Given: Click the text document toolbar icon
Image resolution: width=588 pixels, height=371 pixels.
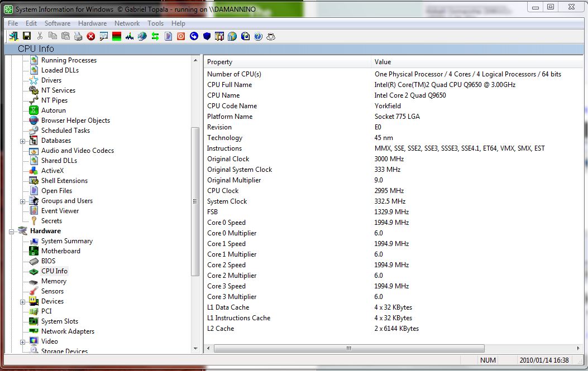Looking at the screenshot, I should point(169,36).
